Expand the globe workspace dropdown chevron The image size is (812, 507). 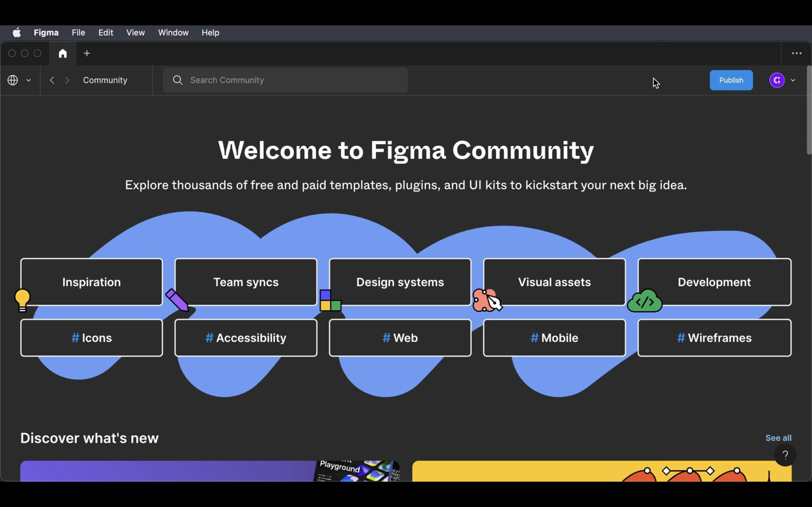(x=28, y=80)
